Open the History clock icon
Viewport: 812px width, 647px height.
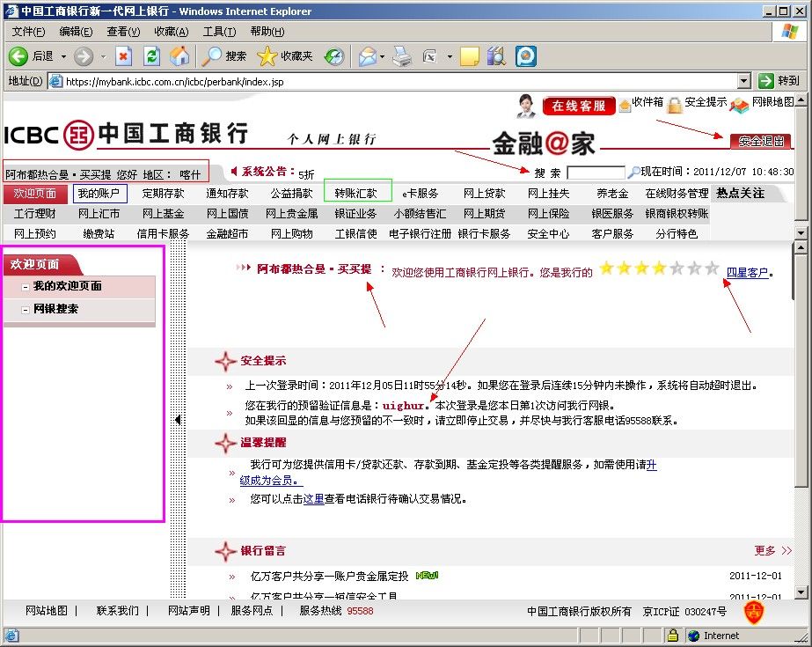[x=334, y=56]
